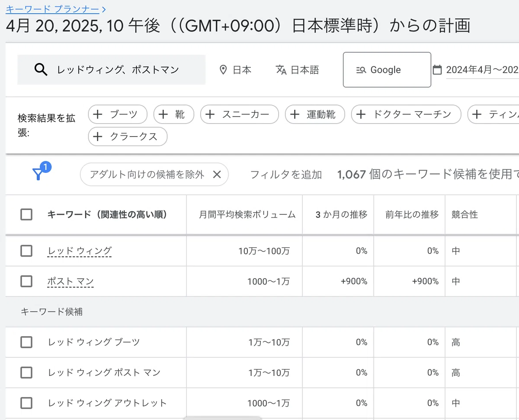Click the キーワード候補 section label
Image resolution: width=519 pixels, height=420 pixels.
click(52, 312)
